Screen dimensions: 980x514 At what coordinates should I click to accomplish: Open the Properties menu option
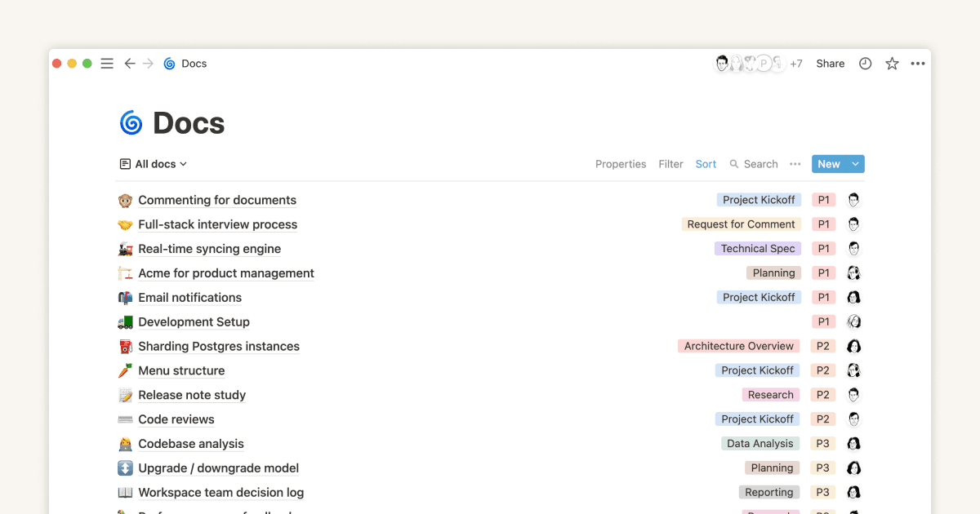click(x=621, y=164)
